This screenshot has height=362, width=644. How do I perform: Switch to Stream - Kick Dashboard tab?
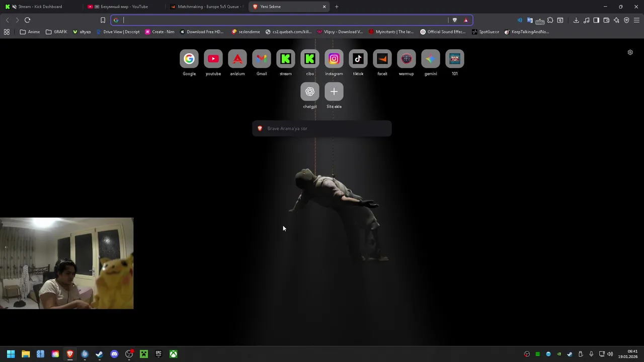click(40, 7)
